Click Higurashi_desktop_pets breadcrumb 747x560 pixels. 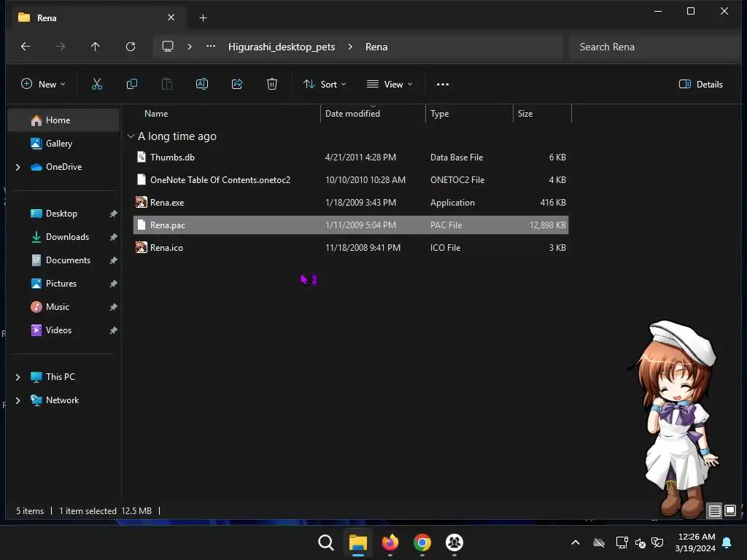coord(282,47)
